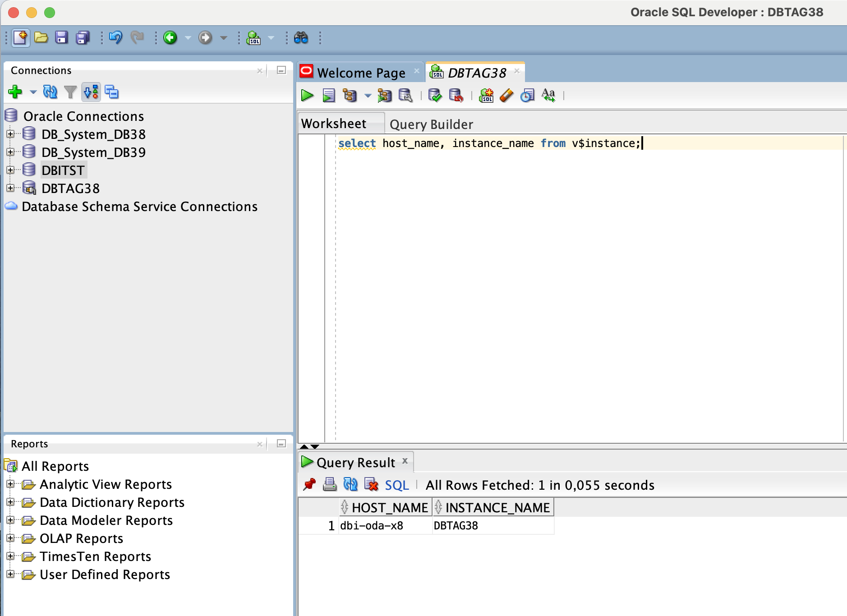Click the Save All icon
This screenshot has height=616, width=847.
point(83,37)
